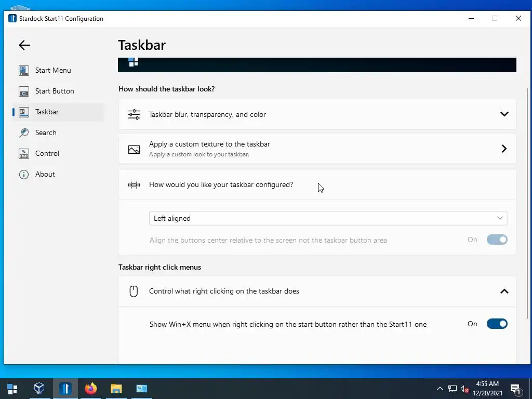Screen dimensions: 532x399
Task: Open the notification center icon
Action: pyautogui.click(x=515, y=389)
